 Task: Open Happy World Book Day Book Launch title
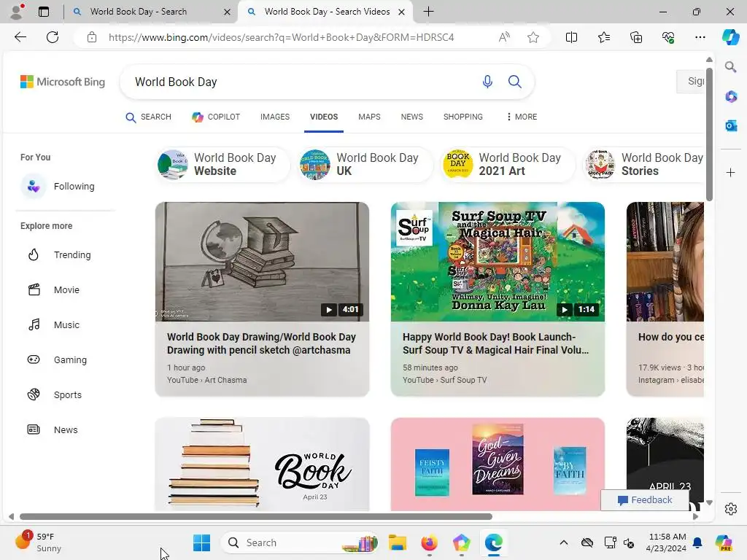495,343
